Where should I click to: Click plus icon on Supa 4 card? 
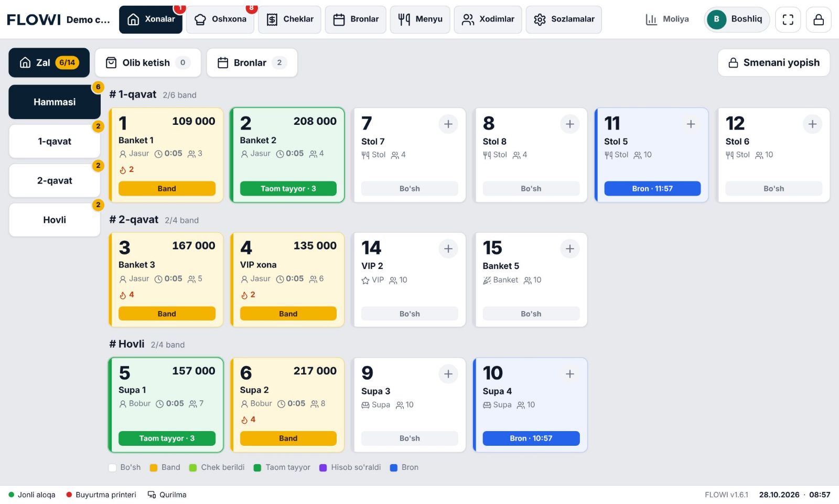[x=570, y=374]
